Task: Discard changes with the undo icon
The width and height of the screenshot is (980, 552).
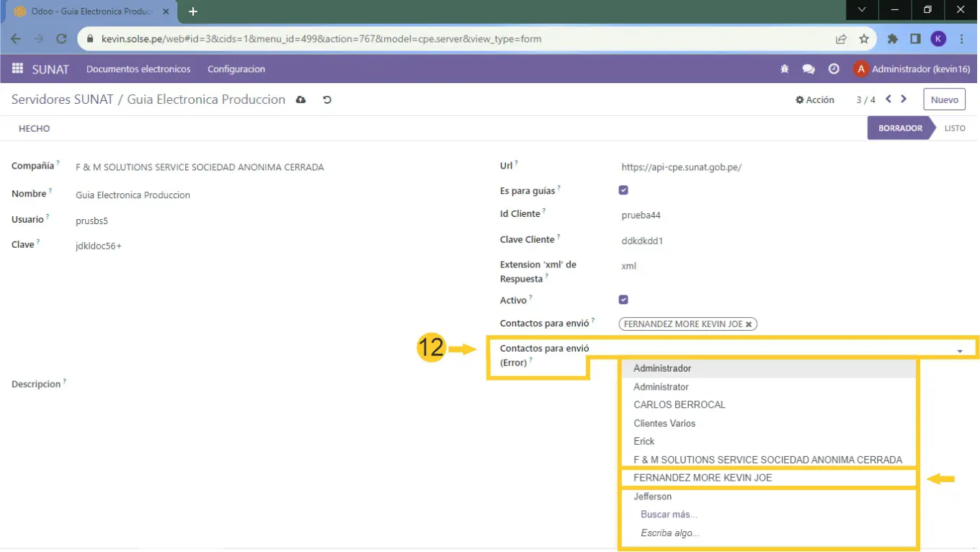Action: pos(327,100)
